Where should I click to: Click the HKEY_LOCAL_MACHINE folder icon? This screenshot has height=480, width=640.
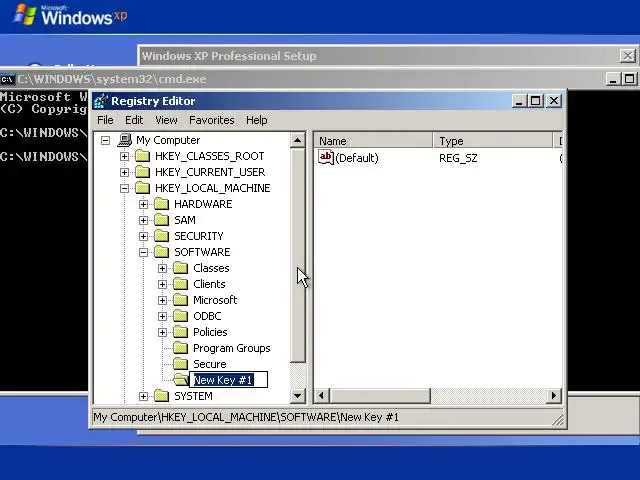tap(142, 188)
